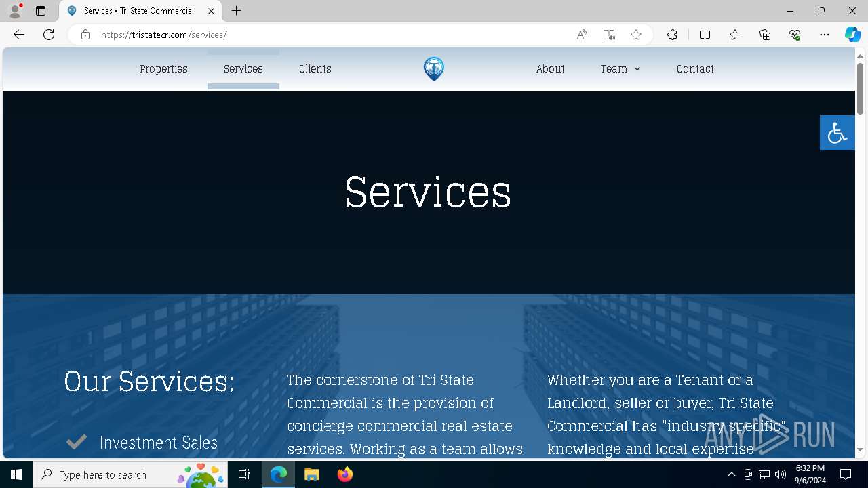
Task: Click the Our Services: heading
Action: [149, 381]
